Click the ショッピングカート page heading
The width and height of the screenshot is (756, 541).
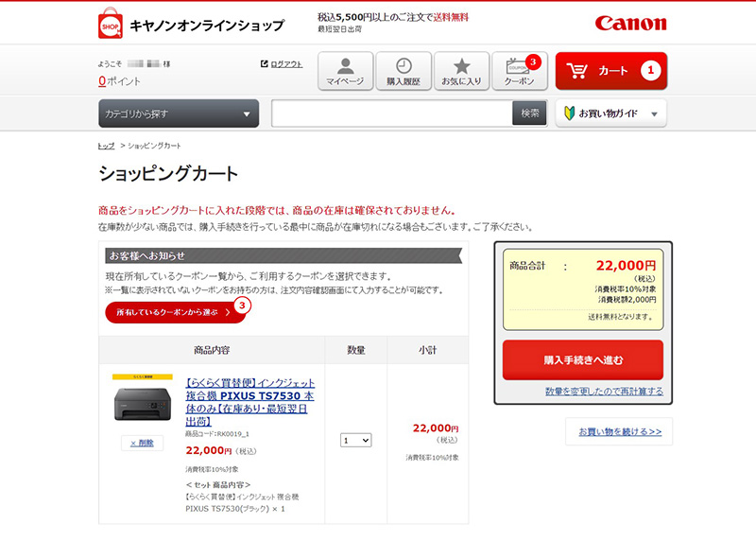168,174
